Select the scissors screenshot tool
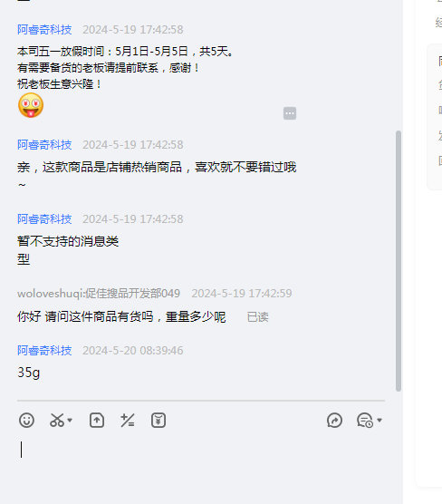The height and width of the screenshot is (504, 442). [57, 420]
